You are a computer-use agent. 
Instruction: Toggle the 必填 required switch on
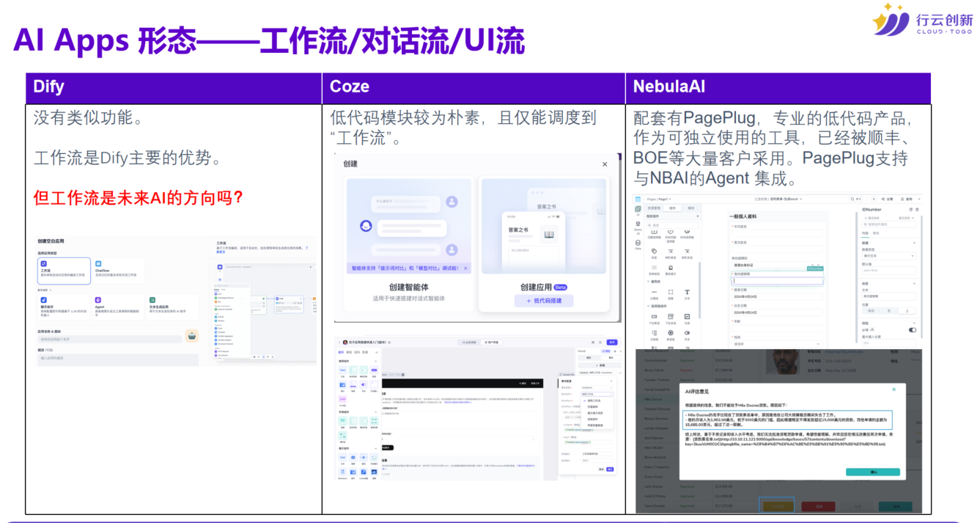(912, 330)
